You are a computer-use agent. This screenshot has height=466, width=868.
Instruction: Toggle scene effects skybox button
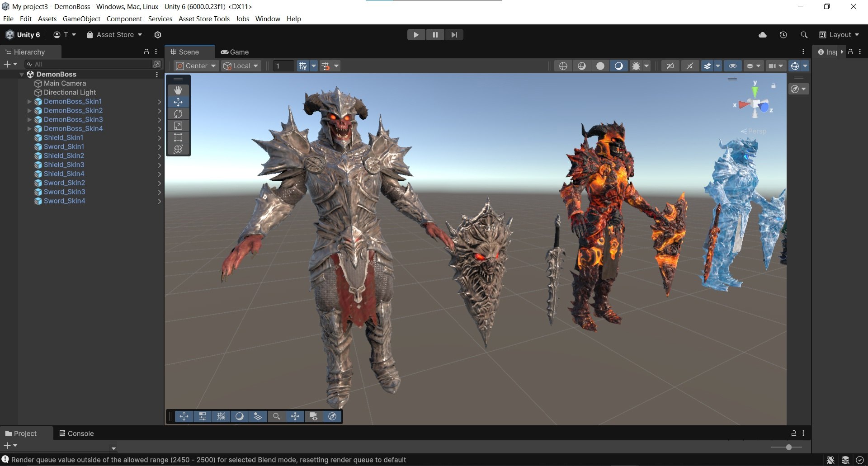pos(707,66)
